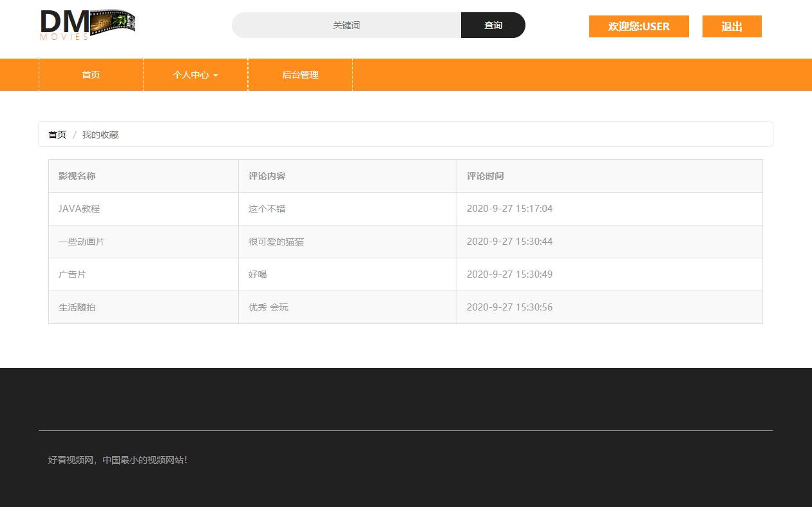Click the film strip graphic in the logo
The height and width of the screenshot is (507, 812).
pos(113,23)
